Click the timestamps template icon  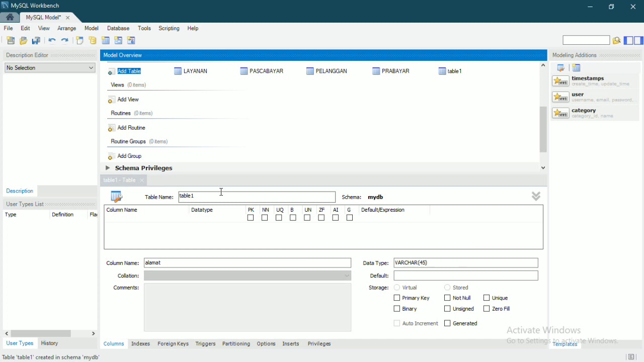coord(560,81)
